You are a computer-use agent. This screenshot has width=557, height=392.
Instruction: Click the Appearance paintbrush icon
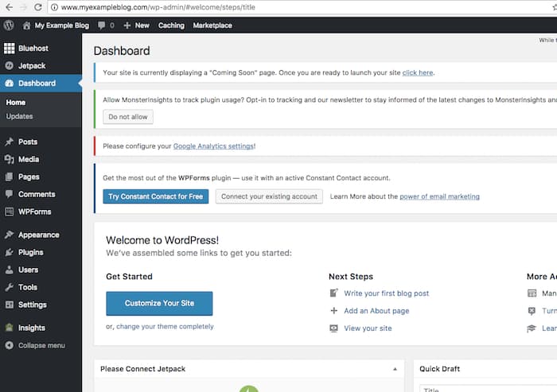coord(10,235)
